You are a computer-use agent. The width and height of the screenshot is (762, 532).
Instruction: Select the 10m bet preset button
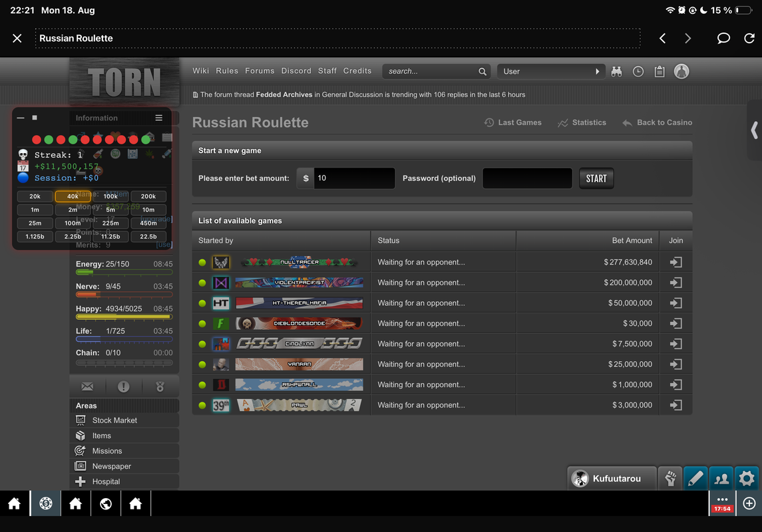(148, 209)
